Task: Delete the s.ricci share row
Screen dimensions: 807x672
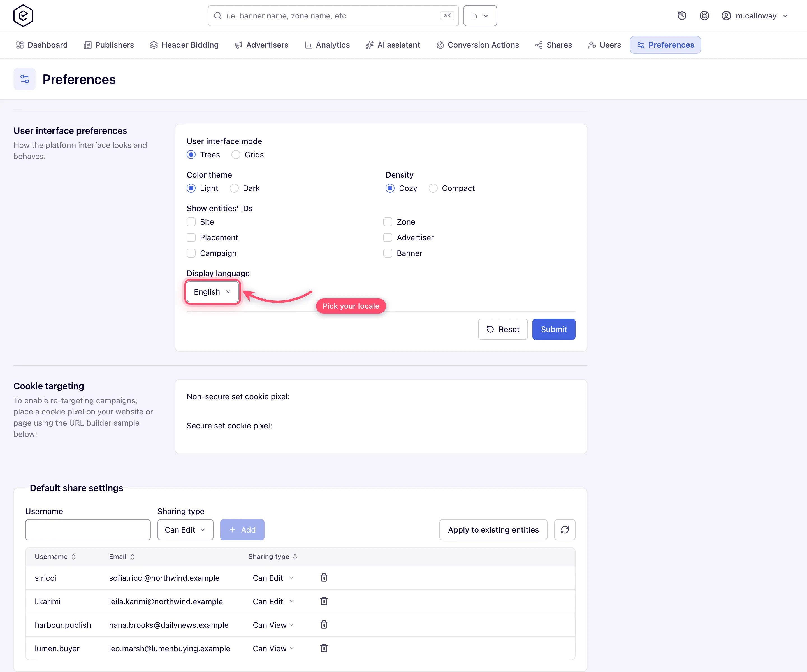Action: click(x=324, y=578)
